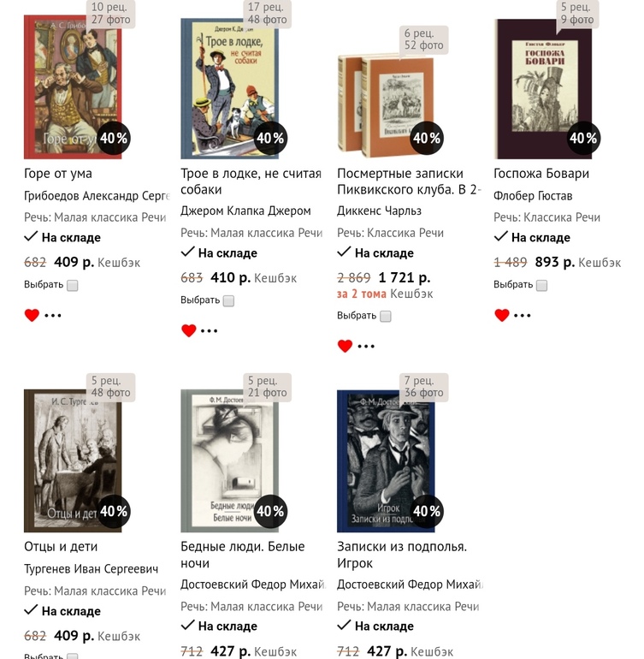Open three-dots menu for Горе от ума

[x=53, y=315]
